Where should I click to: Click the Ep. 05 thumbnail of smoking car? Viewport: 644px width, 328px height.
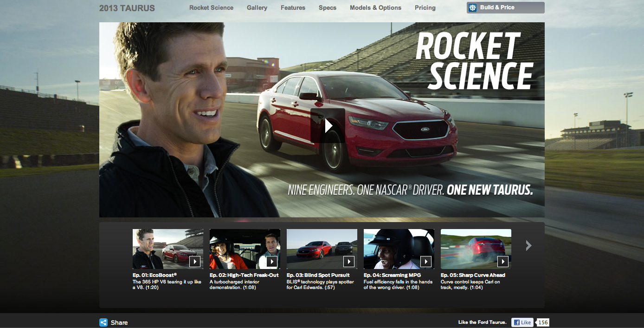476,249
